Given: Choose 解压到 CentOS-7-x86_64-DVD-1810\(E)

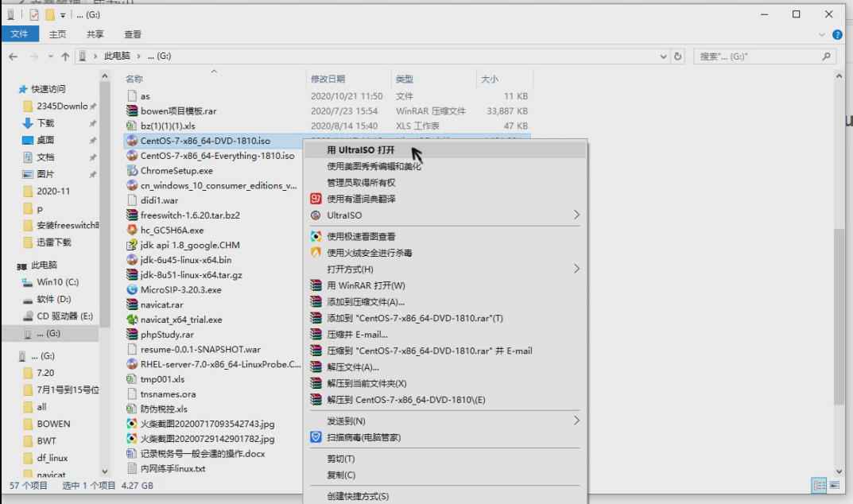Looking at the screenshot, I should click(444, 400).
